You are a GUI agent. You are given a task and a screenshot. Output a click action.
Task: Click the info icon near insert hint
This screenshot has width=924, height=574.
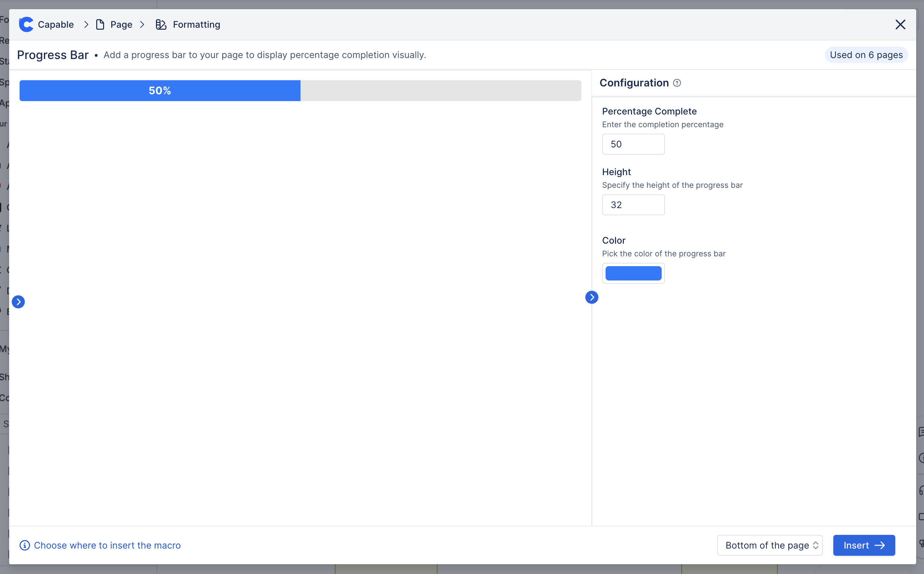pyautogui.click(x=25, y=545)
